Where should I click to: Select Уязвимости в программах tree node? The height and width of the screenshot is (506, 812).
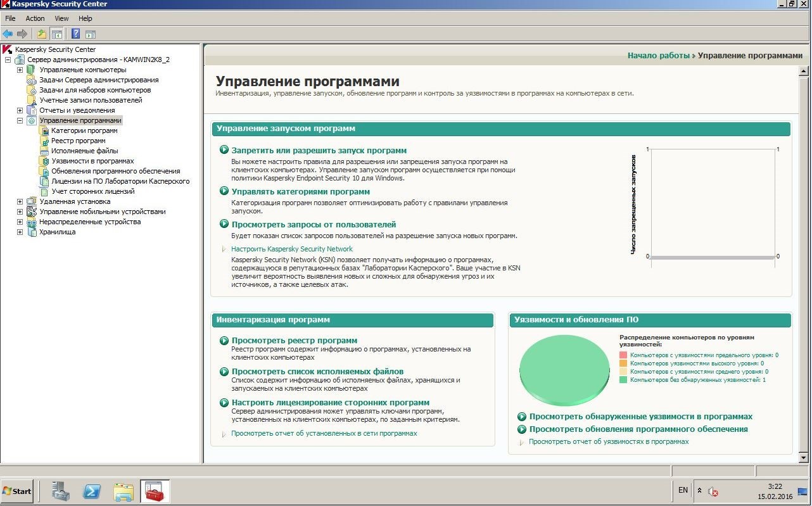[x=92, y=161]
